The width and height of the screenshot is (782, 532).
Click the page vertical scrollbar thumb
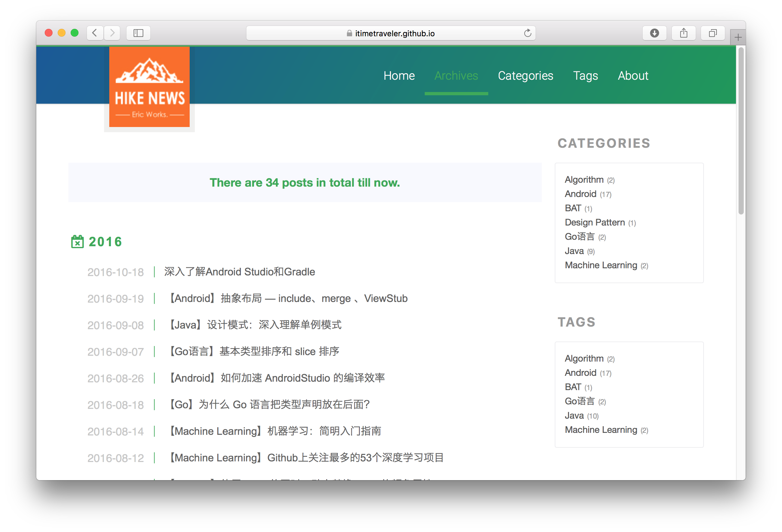pos(741,131)
